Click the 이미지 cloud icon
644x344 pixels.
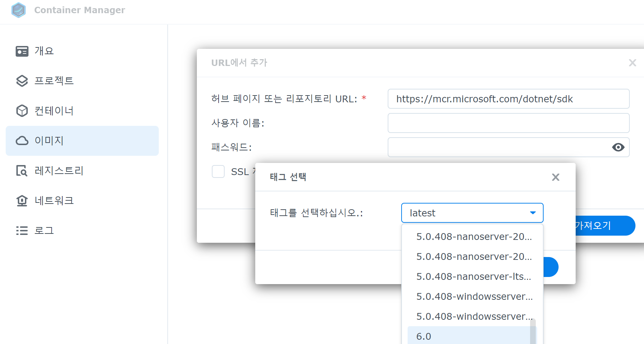tap(22, 141)
